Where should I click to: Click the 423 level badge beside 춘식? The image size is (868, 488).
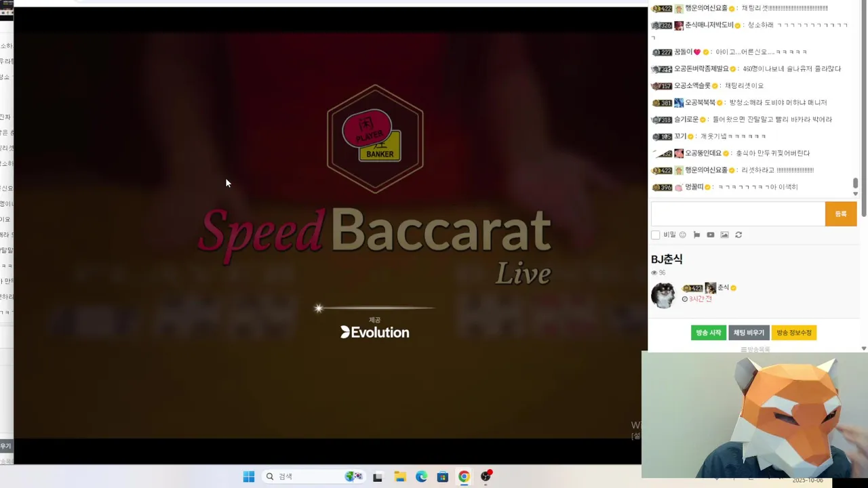(x=692, y=288)
